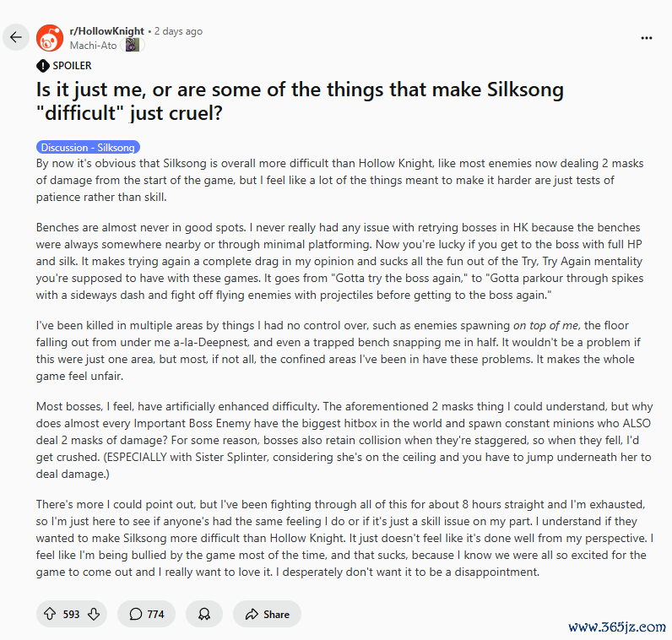Click the share arrow icon

[x=252, y=614]
